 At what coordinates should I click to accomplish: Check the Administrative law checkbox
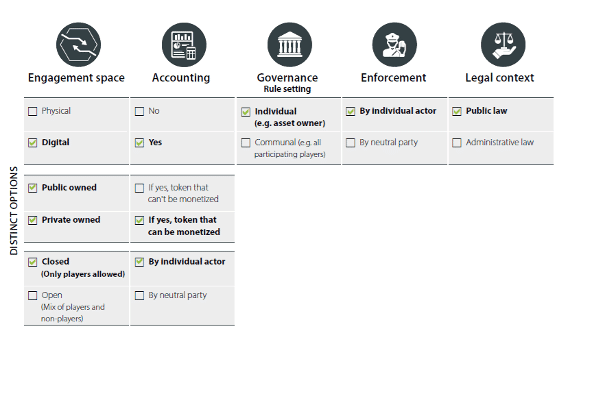click(457, 143)
